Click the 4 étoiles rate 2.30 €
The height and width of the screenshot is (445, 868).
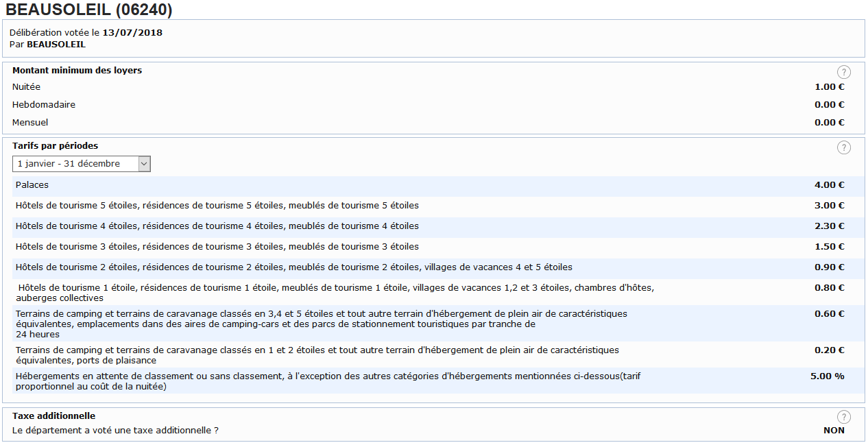(x=830, y=226)
